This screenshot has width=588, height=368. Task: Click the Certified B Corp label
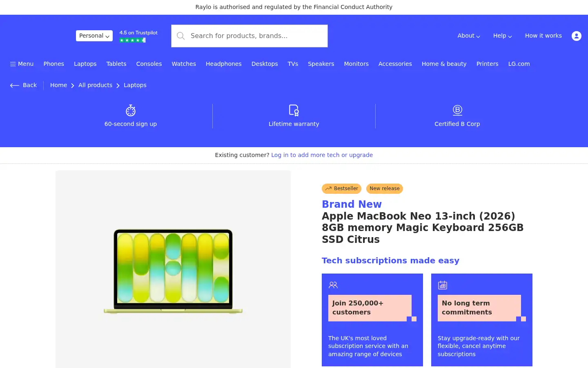tap(457, 124)
